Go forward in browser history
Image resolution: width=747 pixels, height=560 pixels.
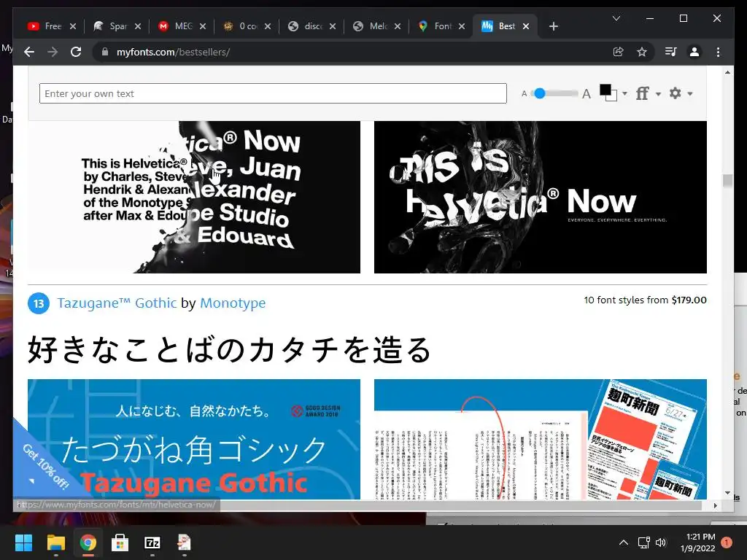pos(53,52)
